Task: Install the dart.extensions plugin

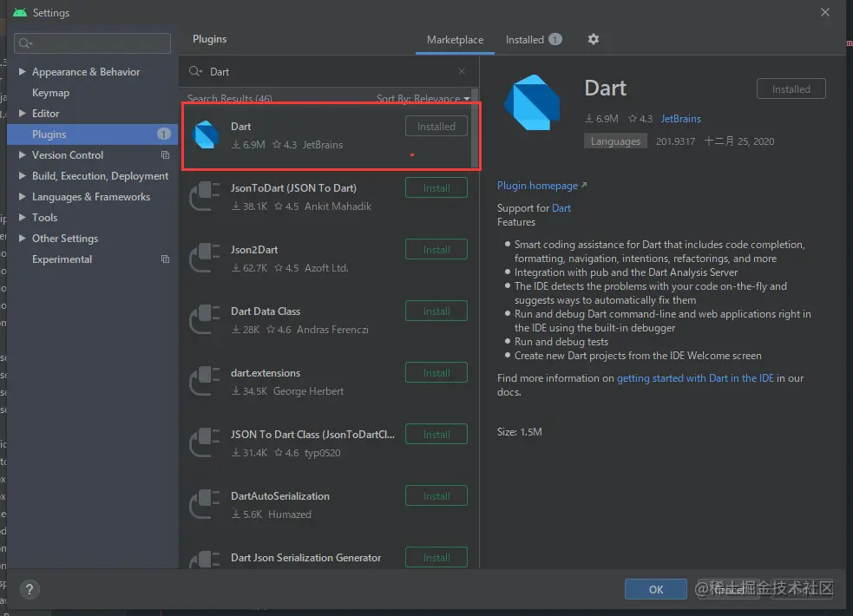Action: click(x=436, y=372)
